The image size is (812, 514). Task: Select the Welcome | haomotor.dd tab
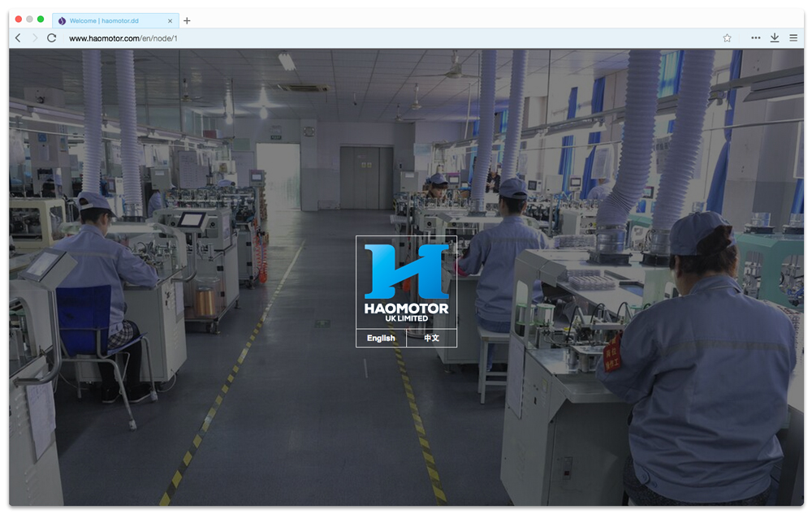(x=116, y=20)
